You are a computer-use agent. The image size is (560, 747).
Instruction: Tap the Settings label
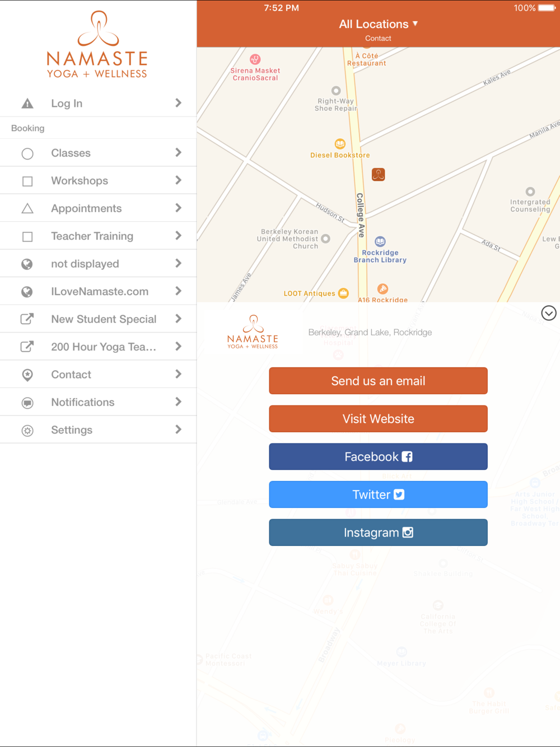coord(72,430)
